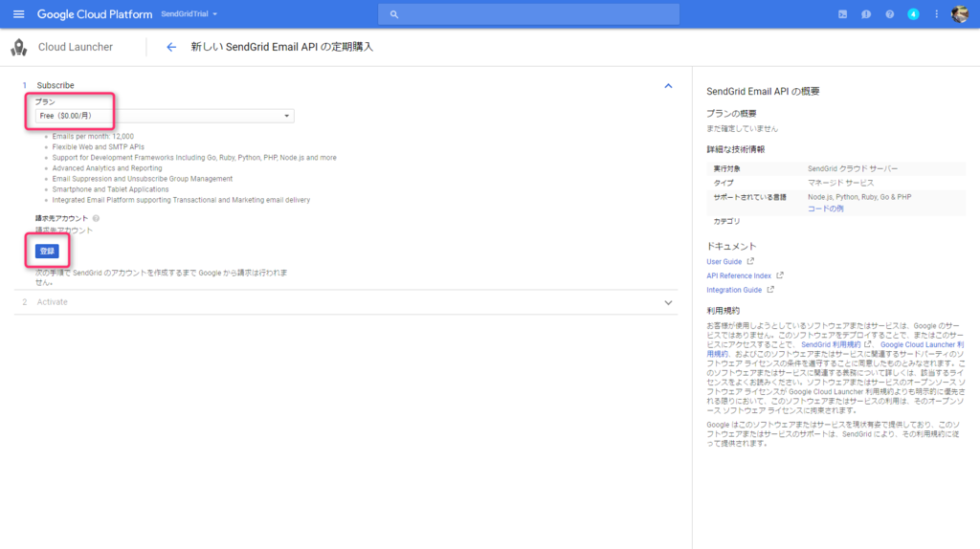Click the user account avatar

click(960, 13)
